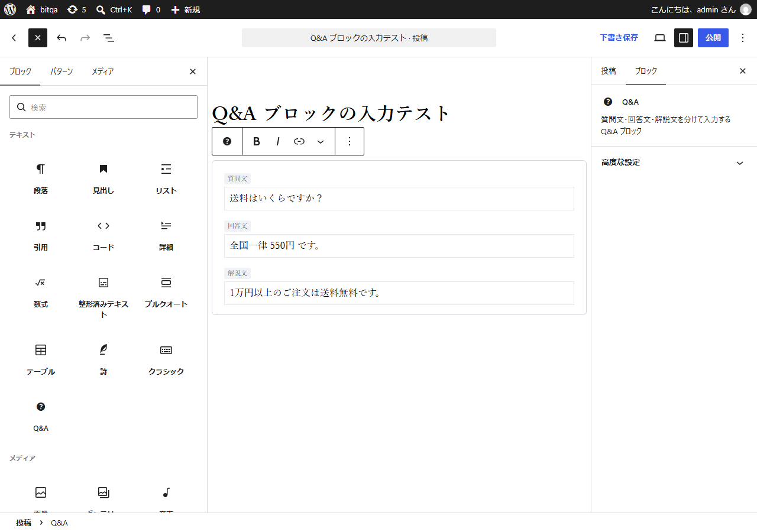
Task: Toggle bold formatting in block toolbar
Action: pos(257,141)
